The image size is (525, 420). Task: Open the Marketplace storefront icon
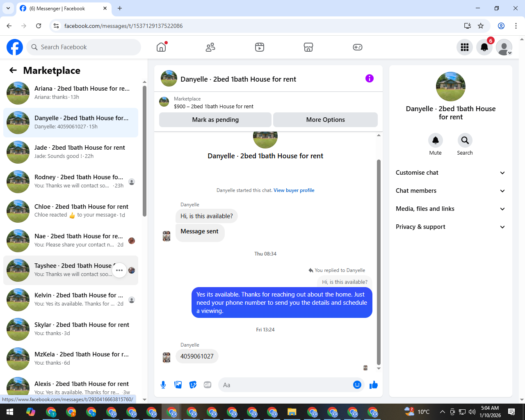308,47
